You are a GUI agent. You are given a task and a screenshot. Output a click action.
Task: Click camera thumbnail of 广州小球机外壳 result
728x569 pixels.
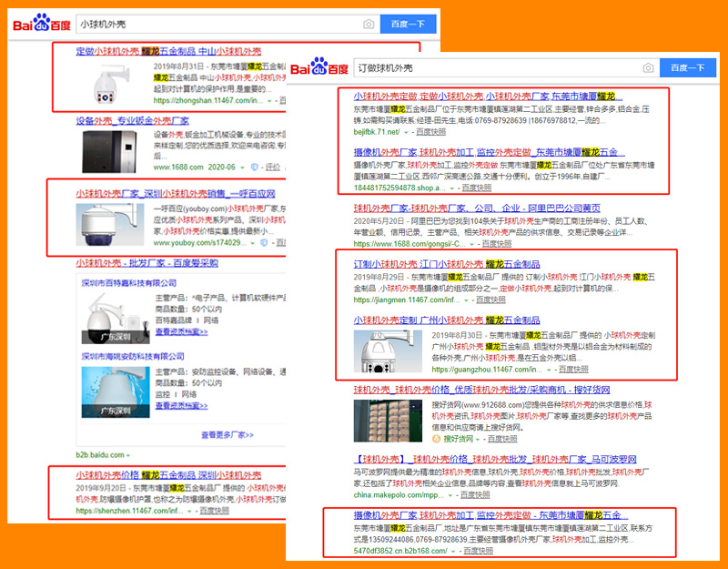[x=388, y=351]
